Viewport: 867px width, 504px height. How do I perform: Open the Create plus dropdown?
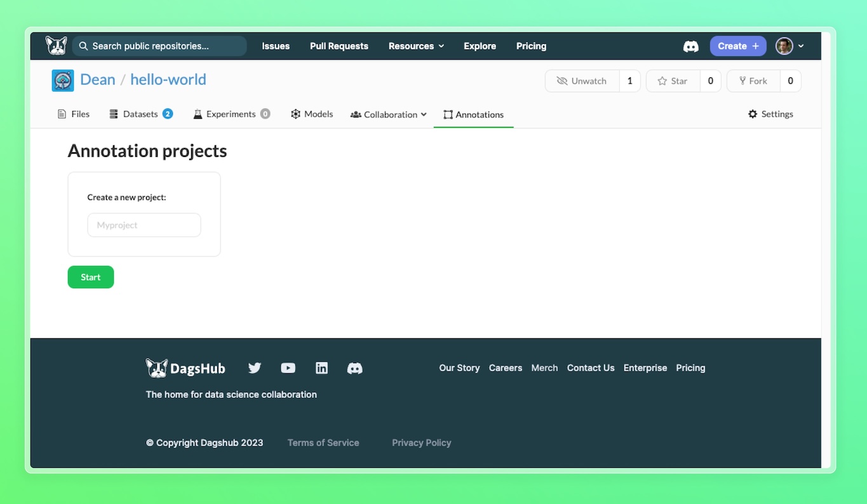pos(737,46)
